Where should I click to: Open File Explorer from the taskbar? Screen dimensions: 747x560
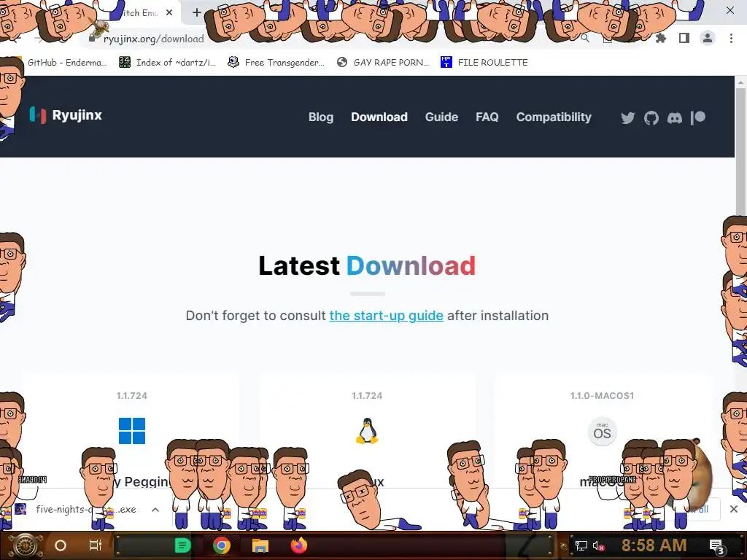coord(260,545)
